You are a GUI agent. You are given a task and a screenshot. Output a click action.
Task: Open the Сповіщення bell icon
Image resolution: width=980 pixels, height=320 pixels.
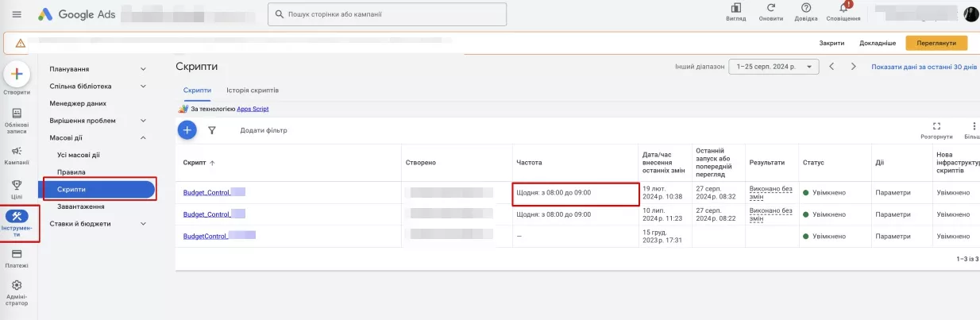[842, 9]
